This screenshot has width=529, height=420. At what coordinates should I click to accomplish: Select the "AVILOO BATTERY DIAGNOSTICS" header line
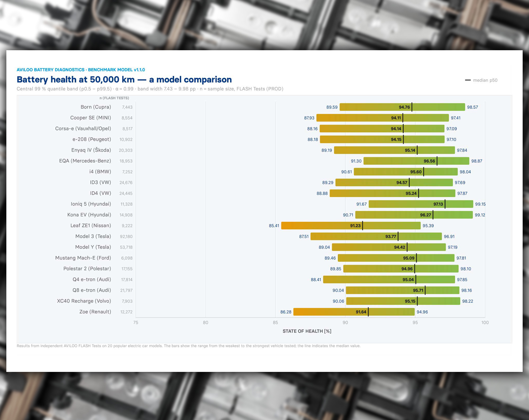[x=81, y=70]
